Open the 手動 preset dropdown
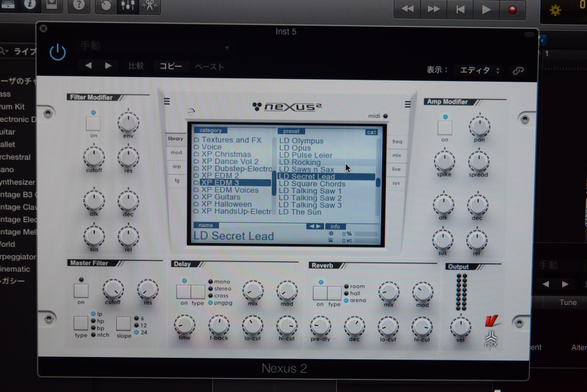 (x=155, y=47)
